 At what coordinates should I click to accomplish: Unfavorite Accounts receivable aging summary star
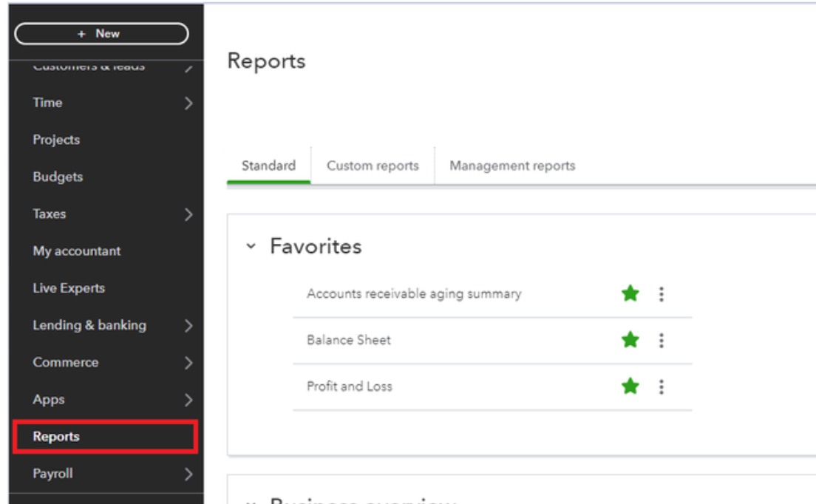[630, 293]
